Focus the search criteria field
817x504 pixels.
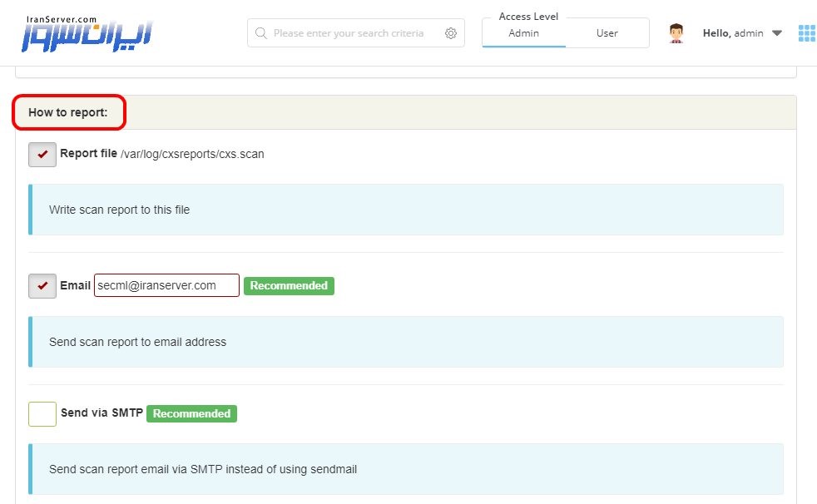tap(349, 33)
